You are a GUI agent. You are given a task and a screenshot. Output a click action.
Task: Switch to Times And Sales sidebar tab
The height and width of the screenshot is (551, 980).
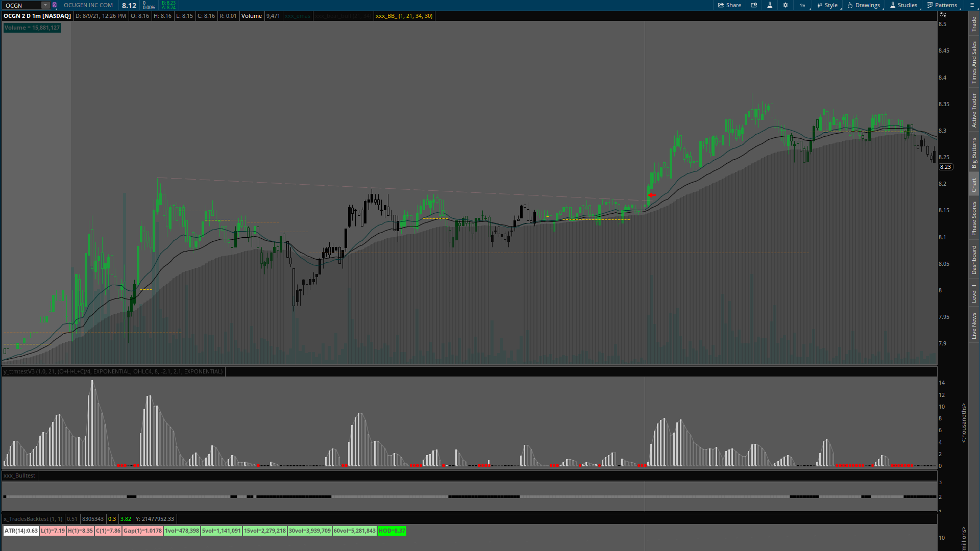point(974,62)
